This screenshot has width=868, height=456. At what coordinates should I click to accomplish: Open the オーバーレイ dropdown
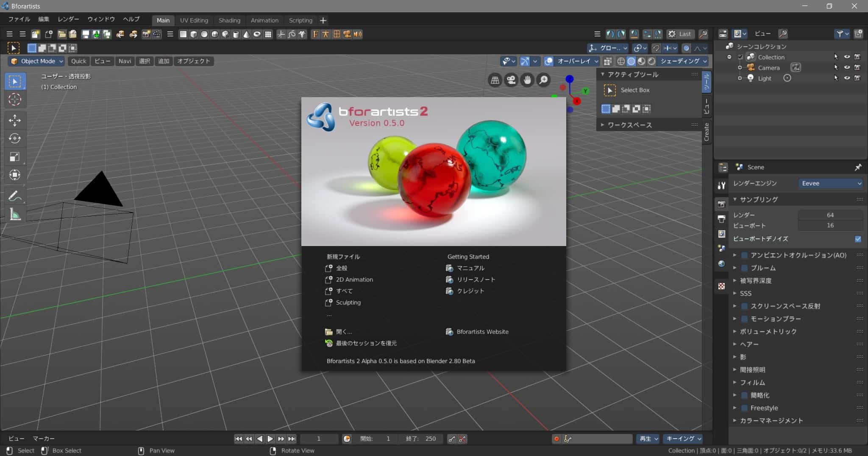tap(577, 61)
